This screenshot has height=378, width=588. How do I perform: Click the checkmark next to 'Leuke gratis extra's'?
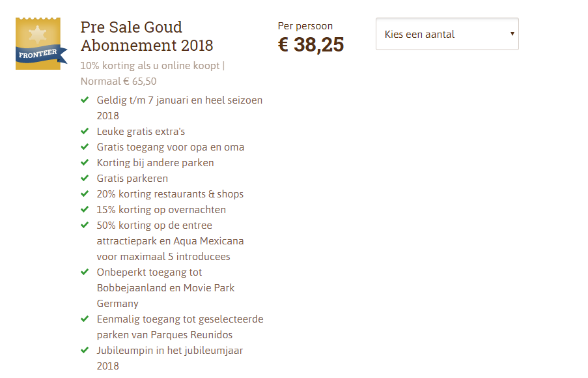(85, 132)
